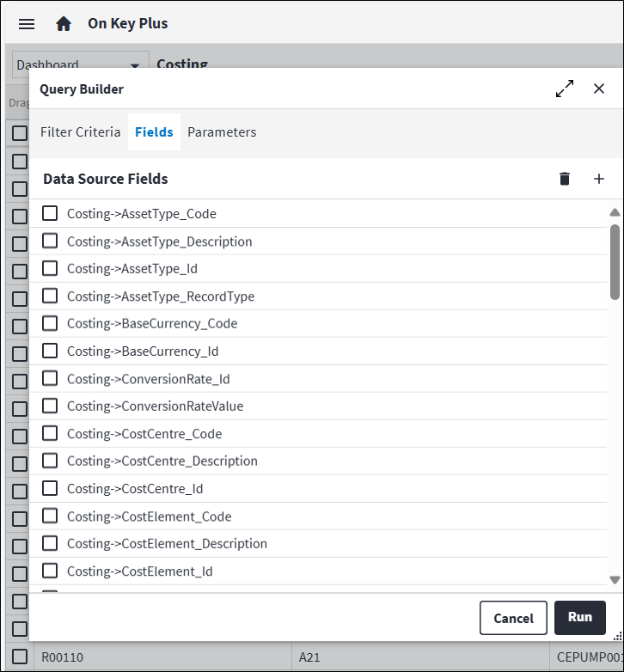The width and height of the screenshot is (624, 672).
Task: Open the Parameters tab
Action: pyautogui.click(x=222, y=132)
